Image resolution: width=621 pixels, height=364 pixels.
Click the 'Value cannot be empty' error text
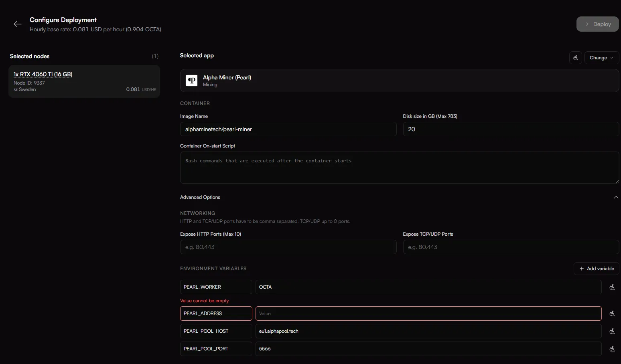(204, 301)
